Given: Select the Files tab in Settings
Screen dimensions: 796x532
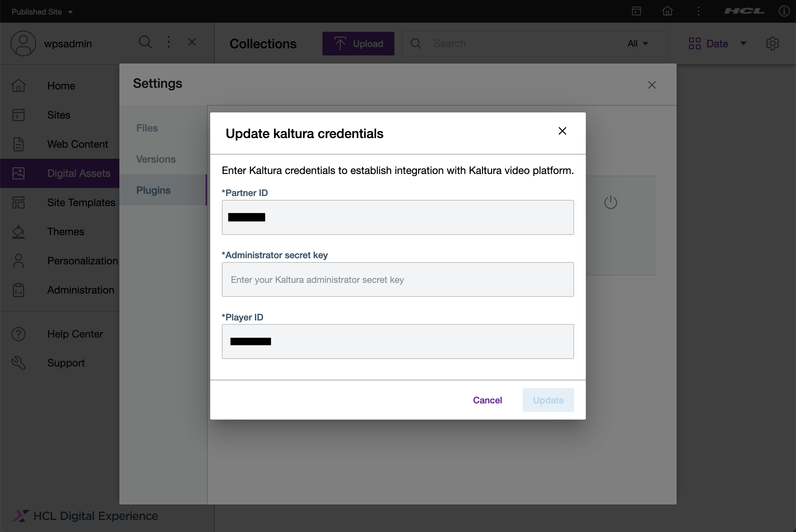Looking at the screenshot, I should coord(147,128).
